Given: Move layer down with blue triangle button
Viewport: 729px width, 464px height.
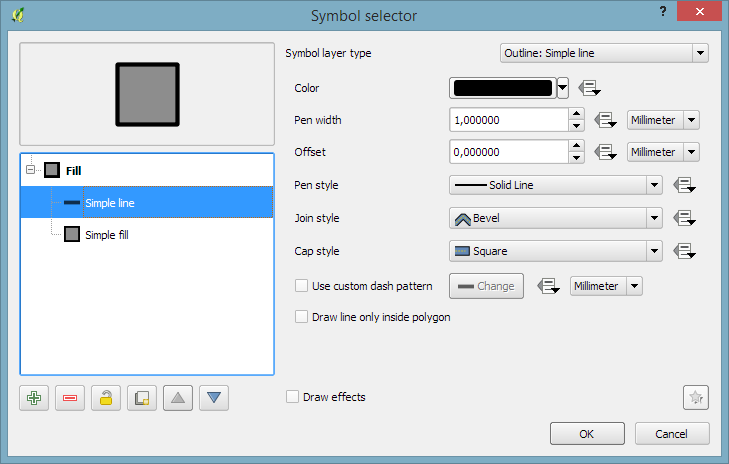Looking at the screenshot, I should pyautogui.click(x=214, y=398).
